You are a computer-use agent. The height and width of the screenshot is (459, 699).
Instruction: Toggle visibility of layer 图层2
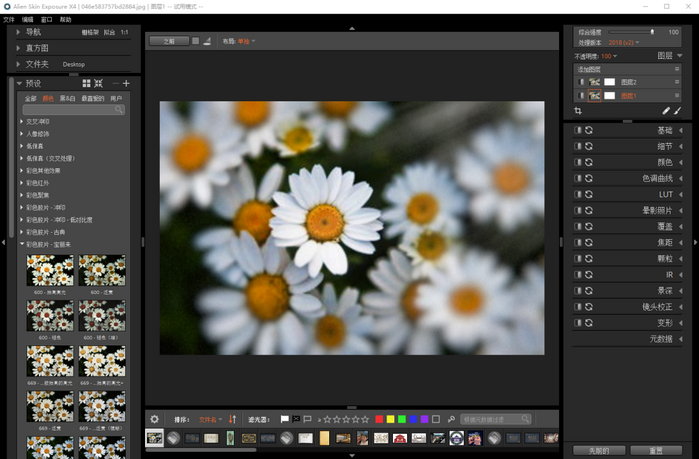(x=583, y=82)
